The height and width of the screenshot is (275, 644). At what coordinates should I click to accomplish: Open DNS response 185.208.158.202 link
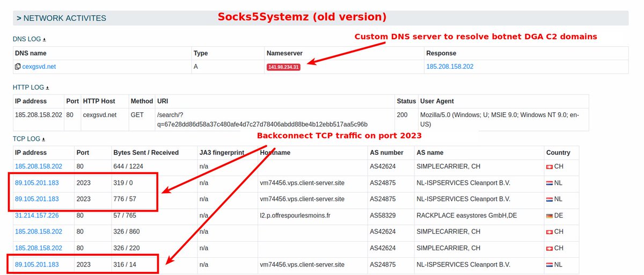(x=450, y=67)
